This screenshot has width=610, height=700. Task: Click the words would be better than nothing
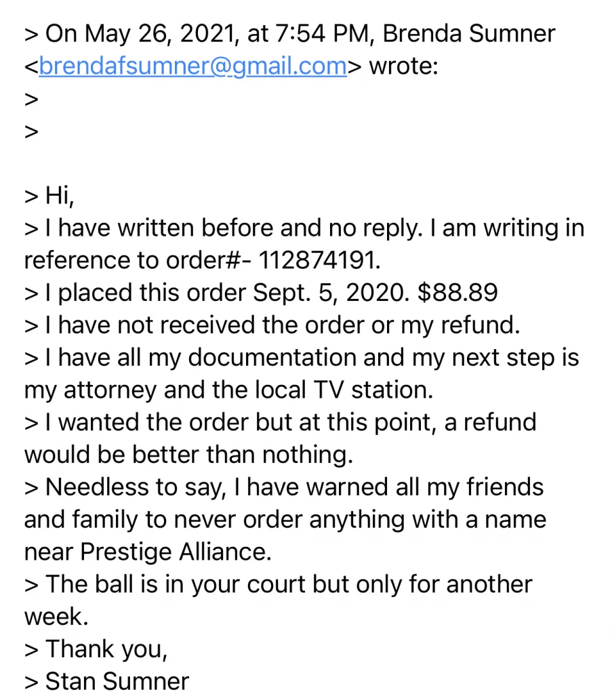tap(188, 455)
